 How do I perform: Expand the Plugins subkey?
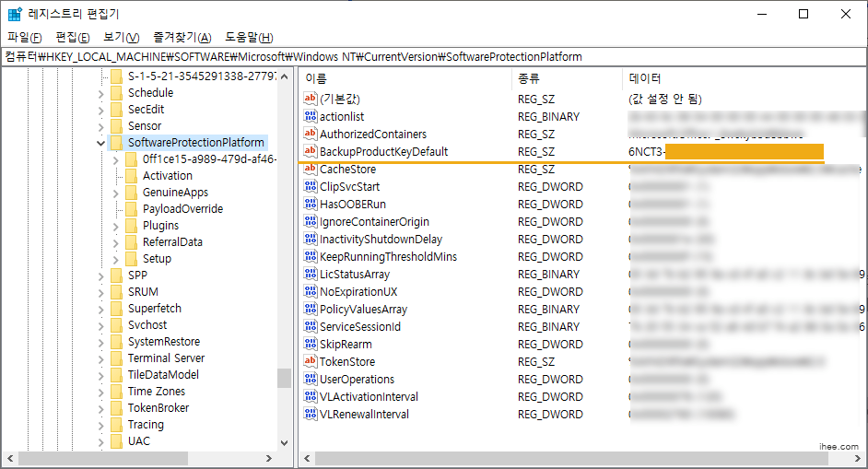116,227
